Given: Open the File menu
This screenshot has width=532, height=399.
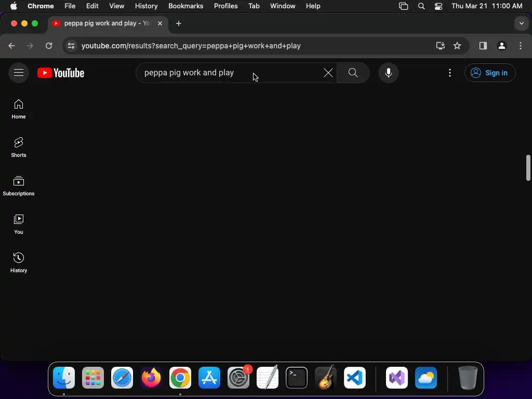Looking at the screenshot, I should click(70, 6).
